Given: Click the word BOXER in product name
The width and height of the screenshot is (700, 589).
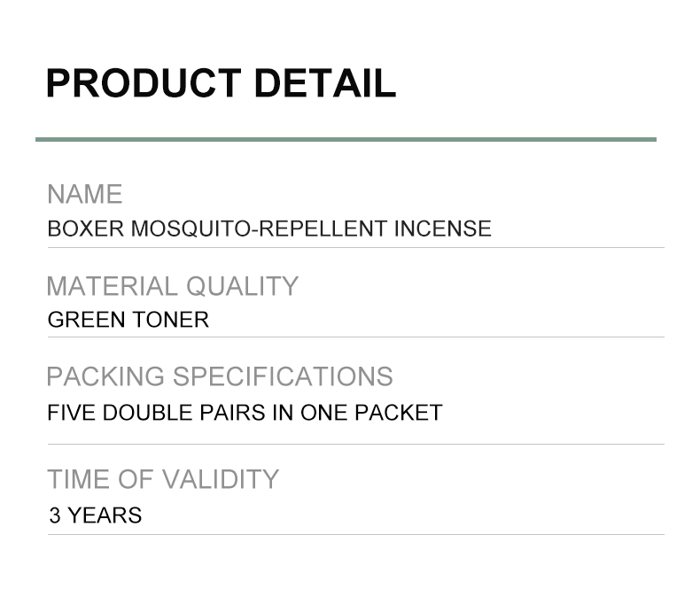Looking at the screenshot, I should pos(86,229).
